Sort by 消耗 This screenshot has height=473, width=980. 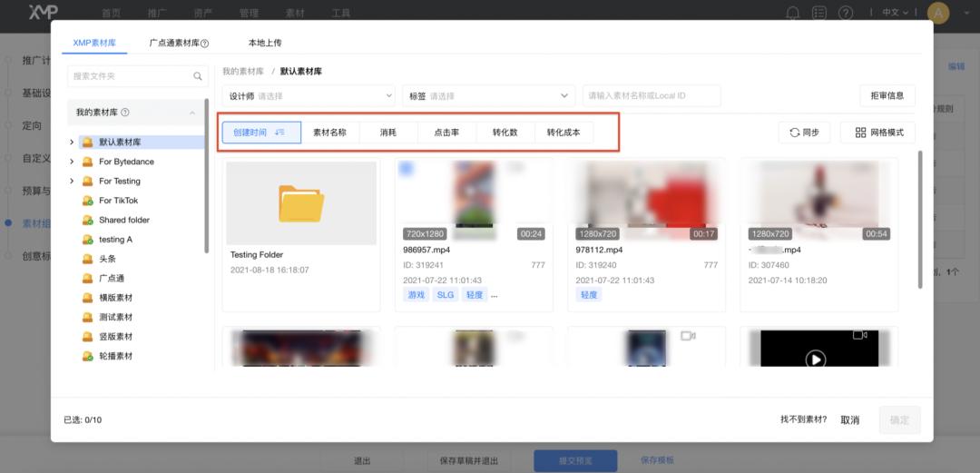coord(388,133)
